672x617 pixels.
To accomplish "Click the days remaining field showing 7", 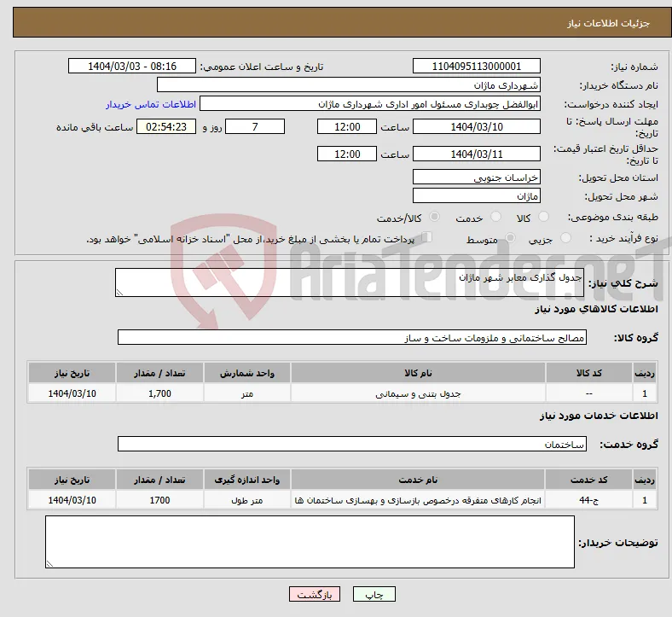I will (x=255, y=126).
